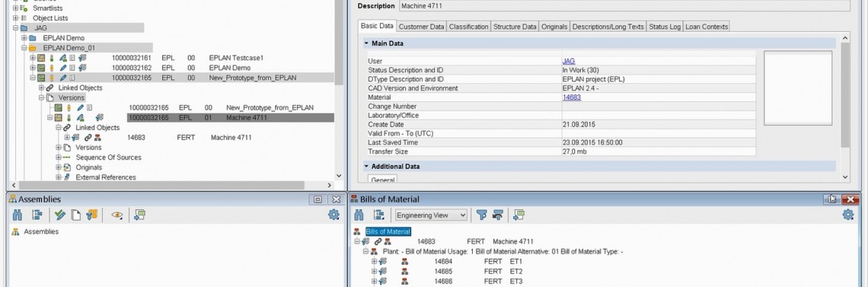The height and width of the screenshot is (287, 868).
Task: Open the Engineering View dropdown
Action: click(431, 215)
